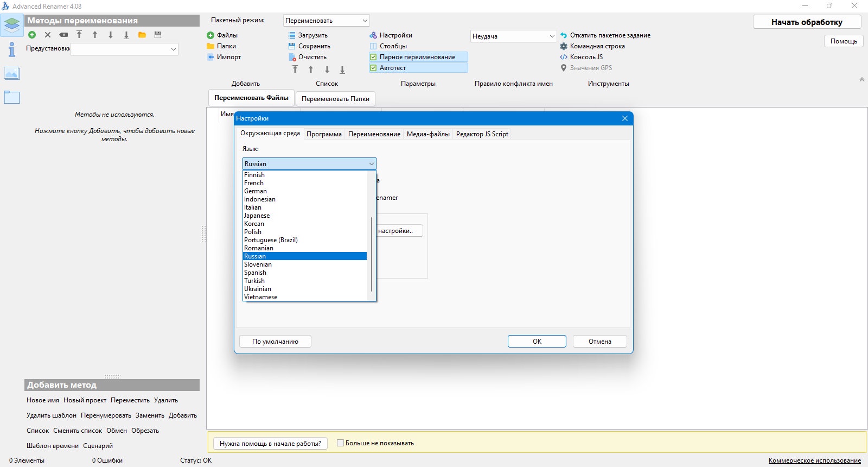The height and width of the screenshot is (467, 868).
Task: Open Столбцы columns toolbar item
Action: (388, 46)
